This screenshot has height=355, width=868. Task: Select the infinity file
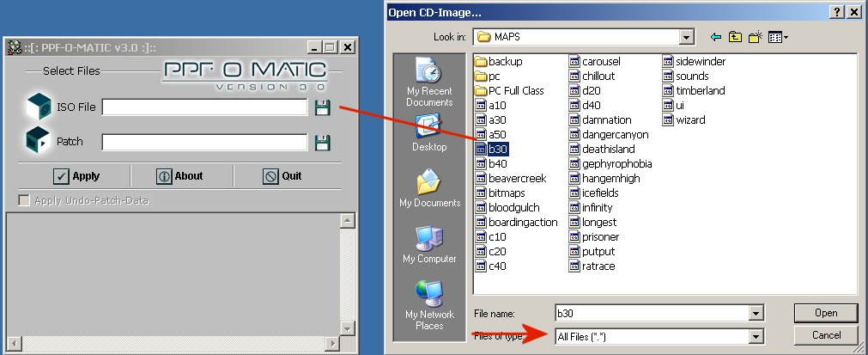(x=591, y=208)
